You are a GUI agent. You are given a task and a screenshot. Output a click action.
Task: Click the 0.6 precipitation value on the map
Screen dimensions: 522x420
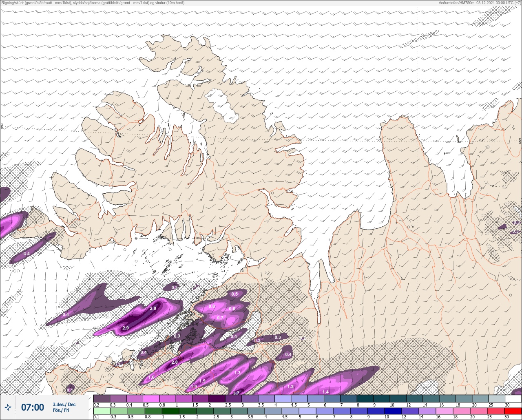[x=232, y=309]
